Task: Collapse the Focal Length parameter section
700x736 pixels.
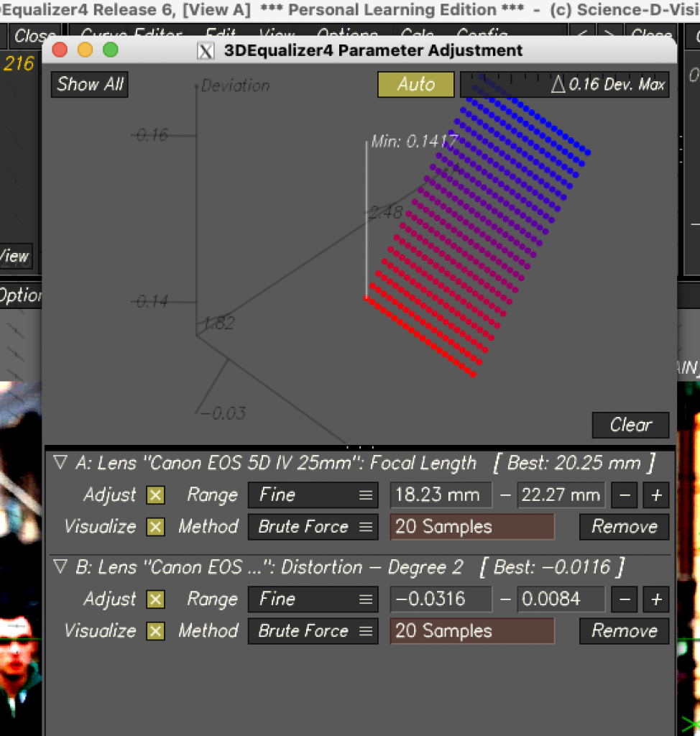Action: pos(60,464)
